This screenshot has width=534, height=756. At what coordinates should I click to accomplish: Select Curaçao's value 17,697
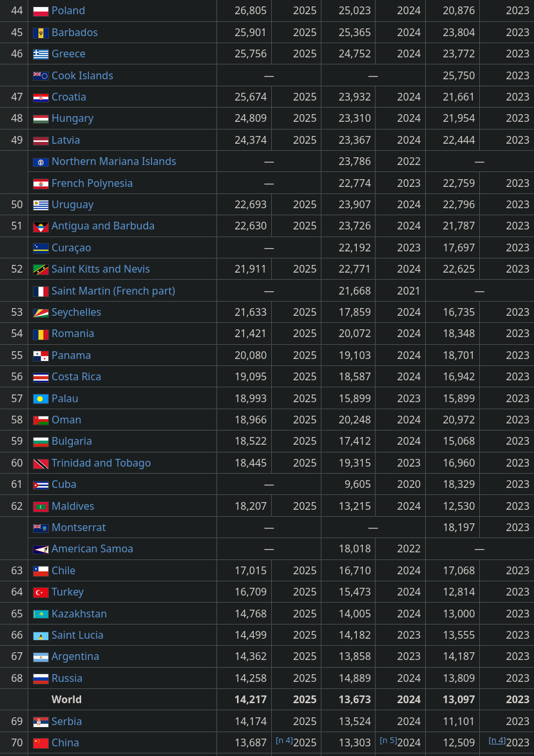[459, 248]
